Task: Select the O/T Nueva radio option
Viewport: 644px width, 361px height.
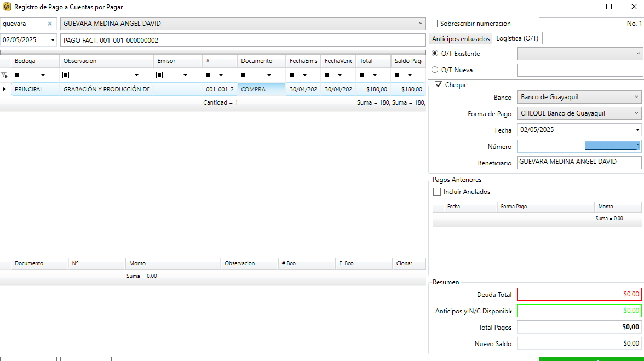Action: pos(435,70)
